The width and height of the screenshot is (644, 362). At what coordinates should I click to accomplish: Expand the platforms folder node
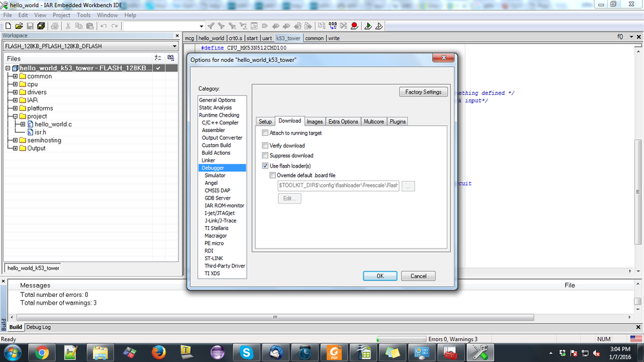[x=15, y=108]
